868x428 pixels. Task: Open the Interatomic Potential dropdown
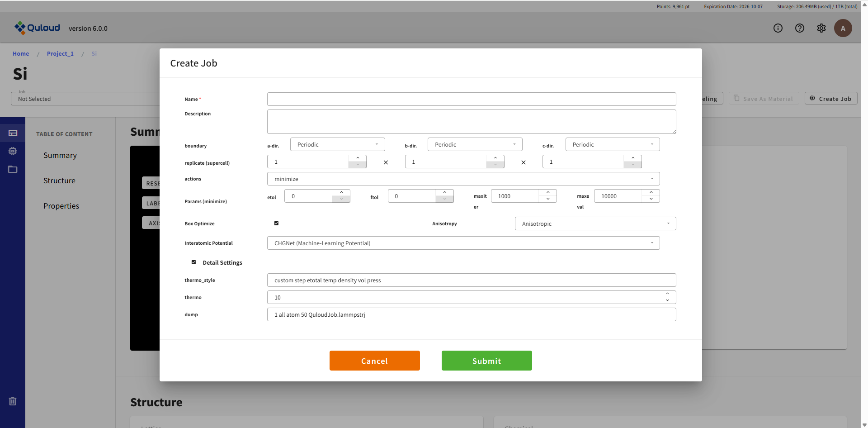[x=463, y=243]
